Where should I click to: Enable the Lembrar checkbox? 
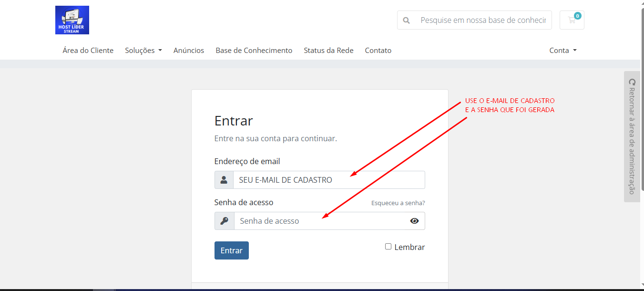click(388, 247)
